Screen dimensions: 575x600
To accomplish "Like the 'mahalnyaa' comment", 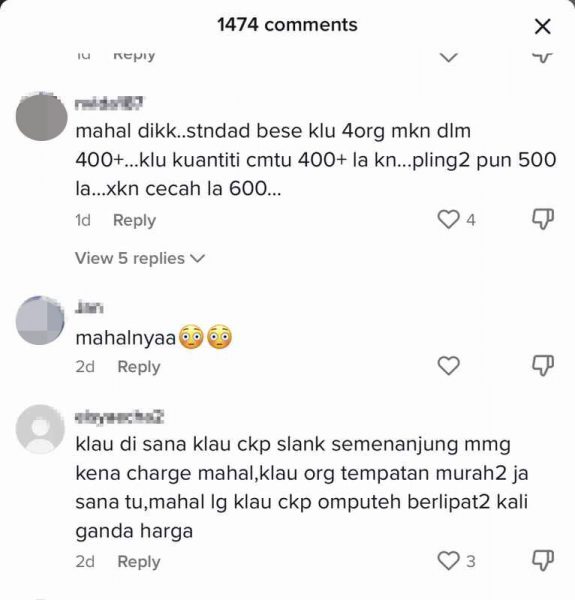I will click(448, 366).
